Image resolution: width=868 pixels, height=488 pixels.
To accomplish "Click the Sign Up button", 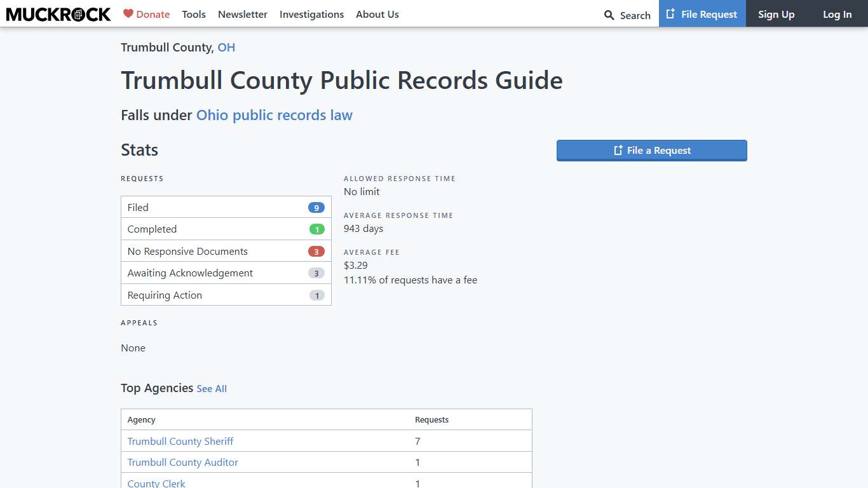I will tap(776, 14).
